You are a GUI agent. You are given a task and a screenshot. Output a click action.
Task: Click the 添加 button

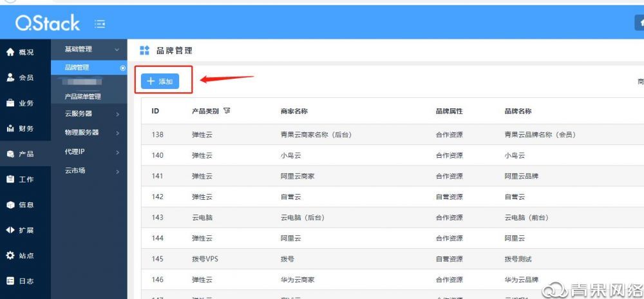point(160,81)
